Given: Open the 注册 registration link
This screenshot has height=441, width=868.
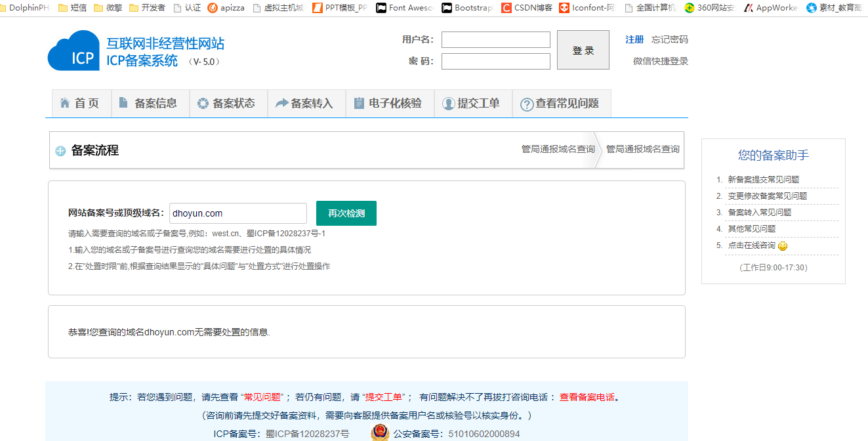Looking at the screenshot, I should (x=634, y=39).
